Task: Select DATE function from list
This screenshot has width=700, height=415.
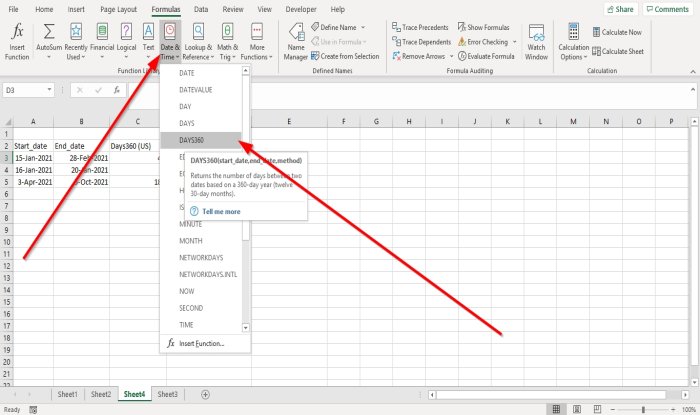Action: (201, 73)
